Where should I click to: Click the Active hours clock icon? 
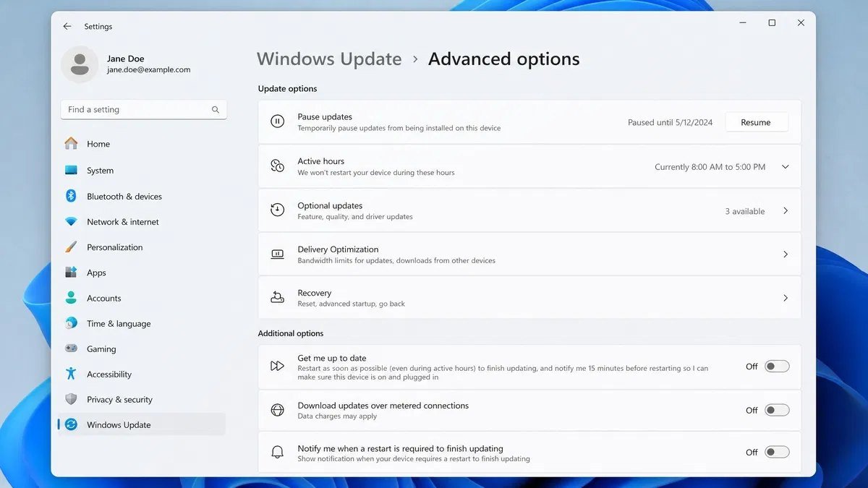(277, 166)
